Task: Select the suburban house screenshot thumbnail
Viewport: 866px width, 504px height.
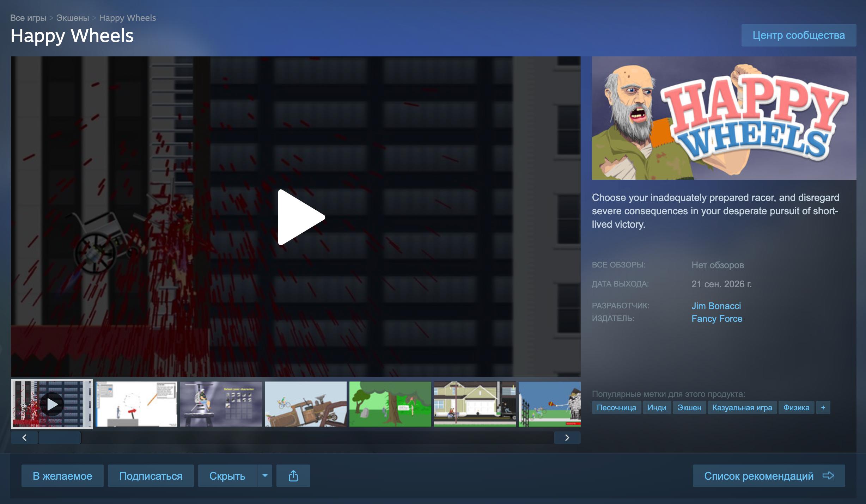Action: [x=475, y=404]
